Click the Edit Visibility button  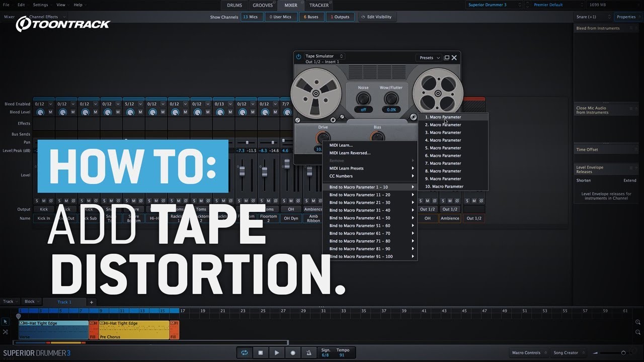[378, 17]
